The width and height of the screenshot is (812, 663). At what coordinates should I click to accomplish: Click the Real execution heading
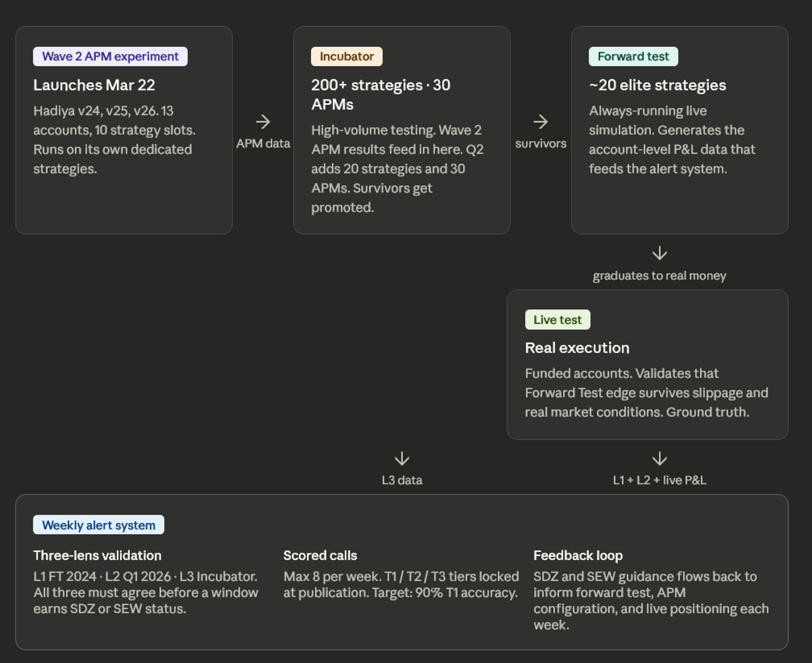pyautogui.click(x=577, y=348)
